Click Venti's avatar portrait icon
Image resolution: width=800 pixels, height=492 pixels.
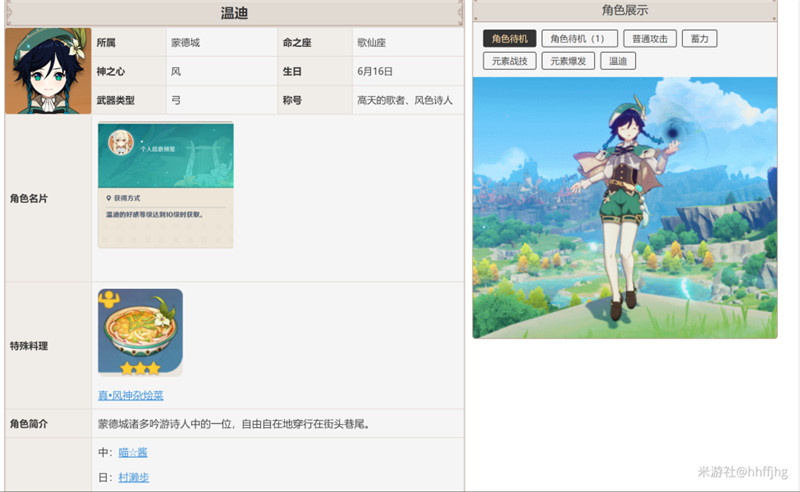tap(48, 71)
